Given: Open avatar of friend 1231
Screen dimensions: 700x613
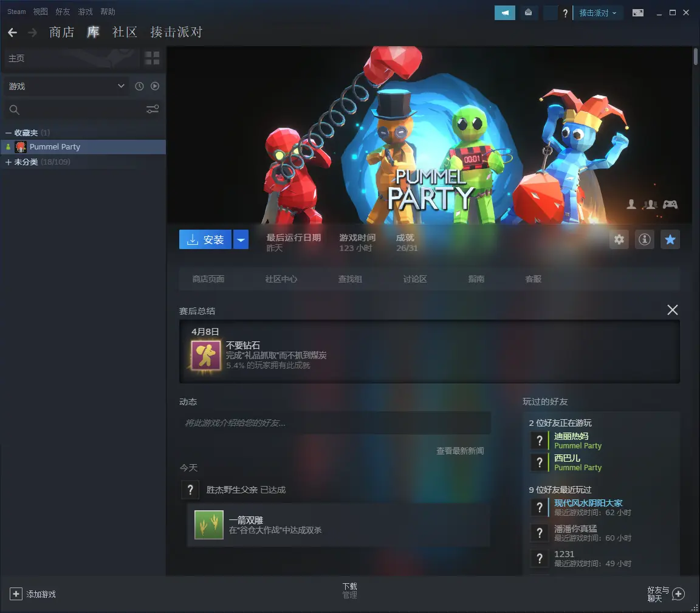Looking at the screenshot, I should [540, 558].
